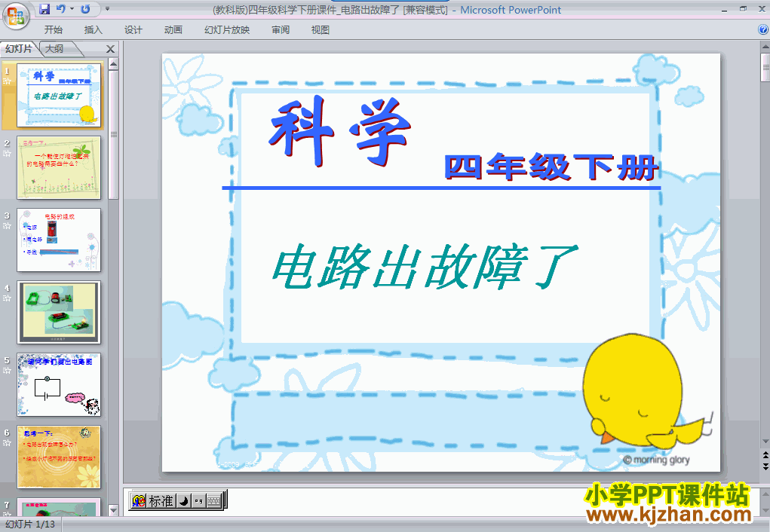Switch to the 开始 ribbon tab
The width and height of the screenshot is (770, 532).
53,30
